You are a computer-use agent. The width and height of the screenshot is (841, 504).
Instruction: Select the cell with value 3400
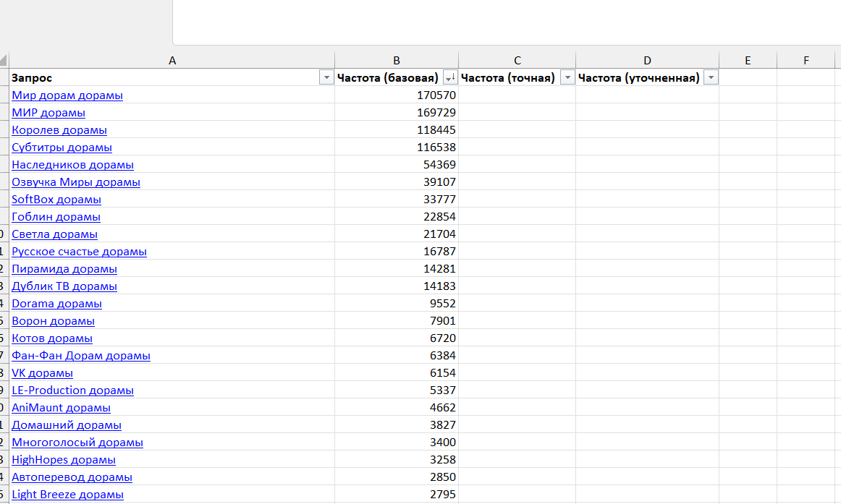pos(397,443)
